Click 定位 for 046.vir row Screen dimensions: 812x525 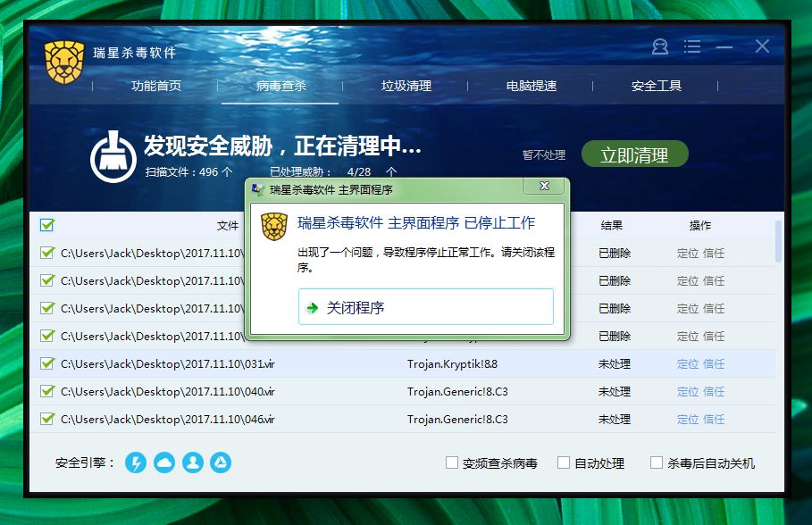tap(688, 419)
